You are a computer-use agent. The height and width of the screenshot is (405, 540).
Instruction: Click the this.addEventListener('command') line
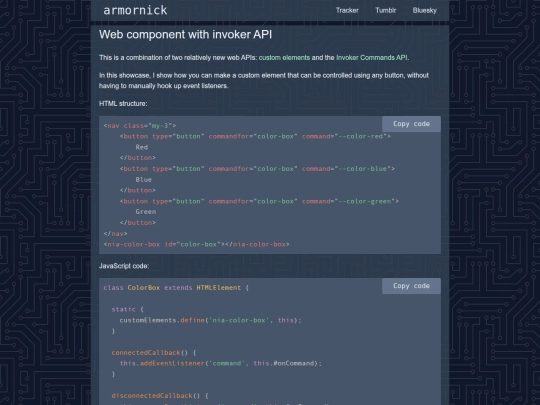tap(221, 363)
